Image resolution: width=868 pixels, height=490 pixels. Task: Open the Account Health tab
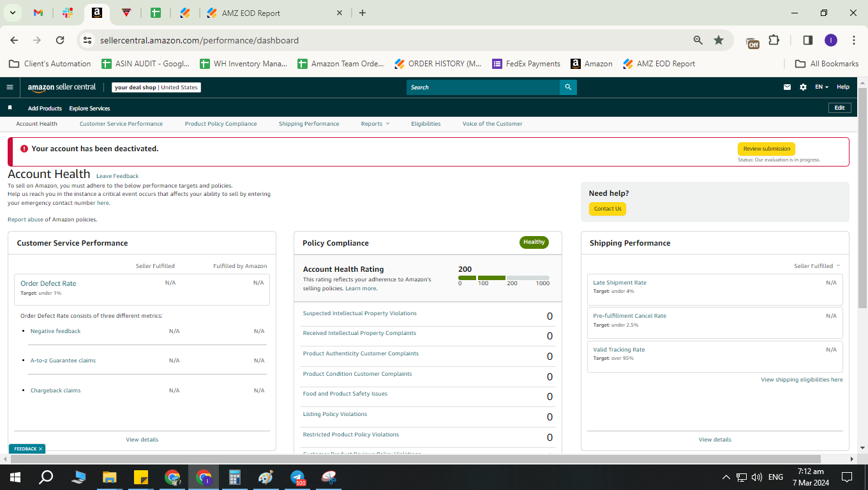(x=37, y=124)
